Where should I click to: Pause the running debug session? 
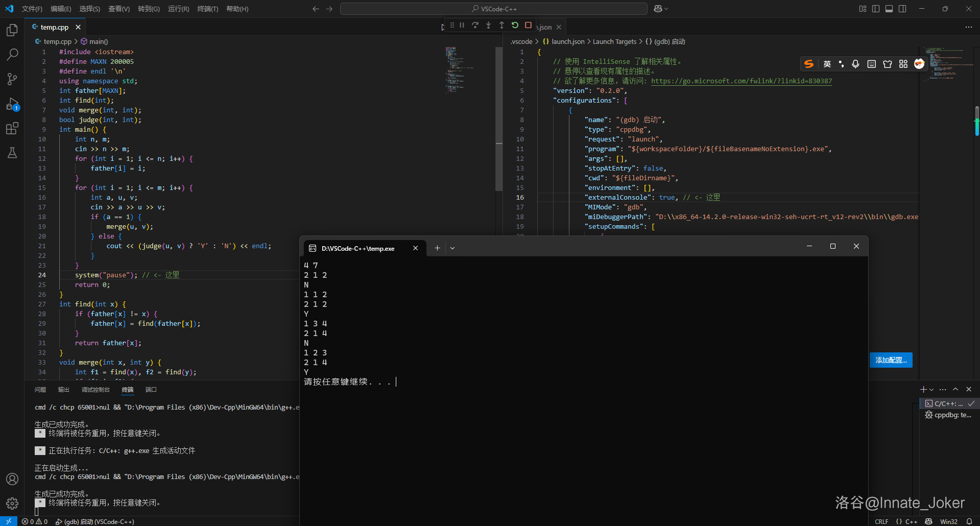pos(462,25)
